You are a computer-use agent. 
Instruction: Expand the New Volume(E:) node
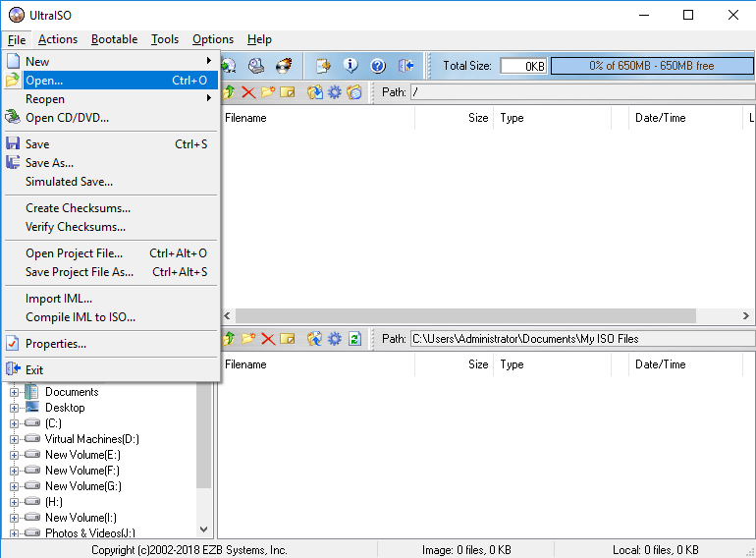click(14, 455)
